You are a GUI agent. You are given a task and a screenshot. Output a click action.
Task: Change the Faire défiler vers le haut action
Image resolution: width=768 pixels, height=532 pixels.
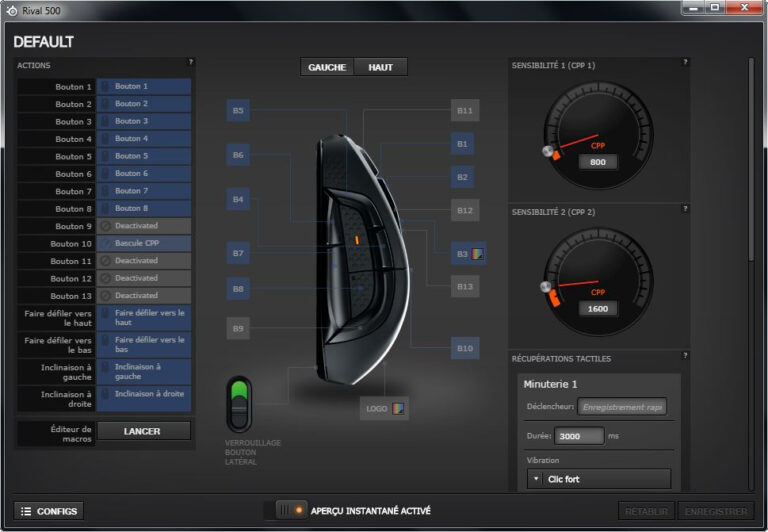(144, 317)
